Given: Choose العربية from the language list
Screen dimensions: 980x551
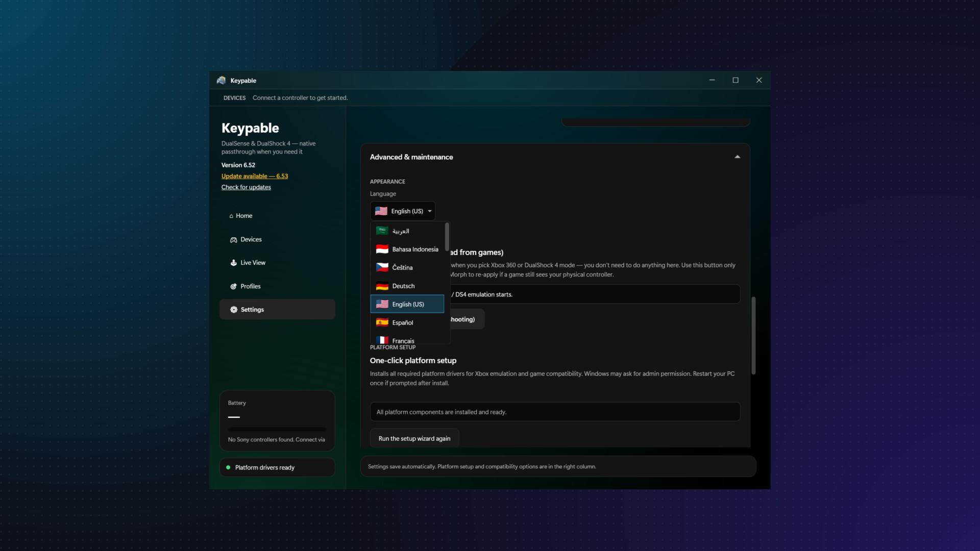Looking at the screenshot, I should click(x=407, y=231).
